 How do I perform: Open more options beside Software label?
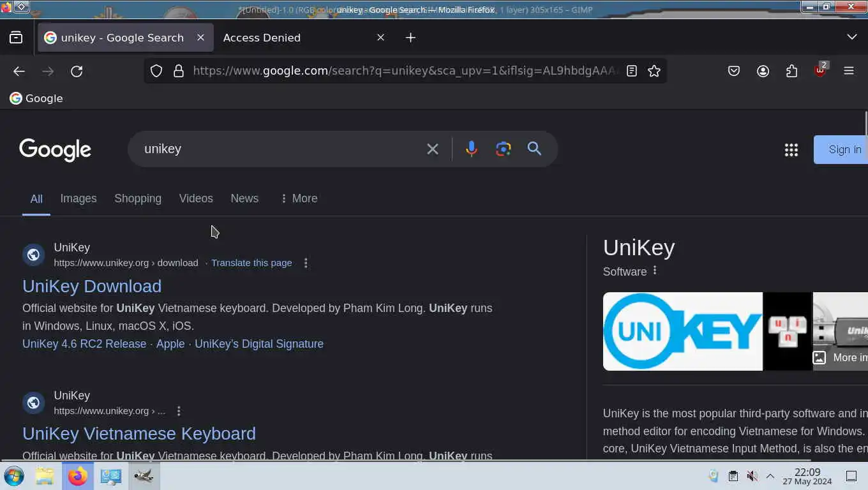655,271
